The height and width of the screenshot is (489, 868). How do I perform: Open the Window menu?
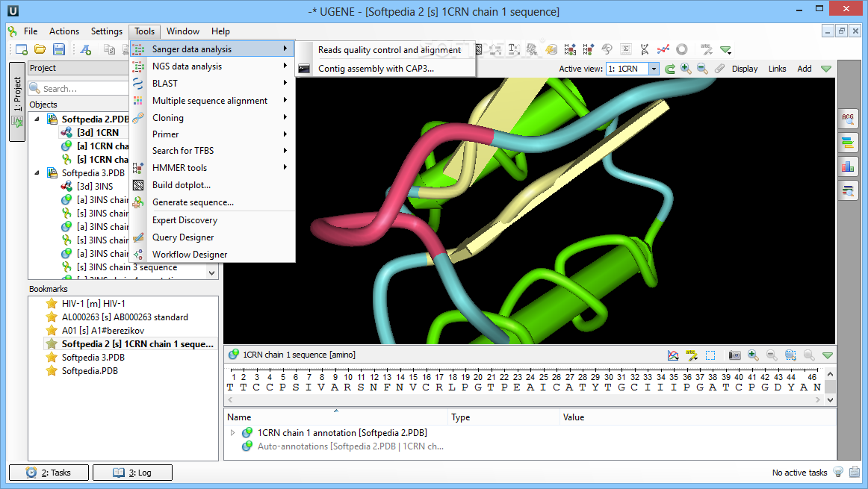click(183, 31)
